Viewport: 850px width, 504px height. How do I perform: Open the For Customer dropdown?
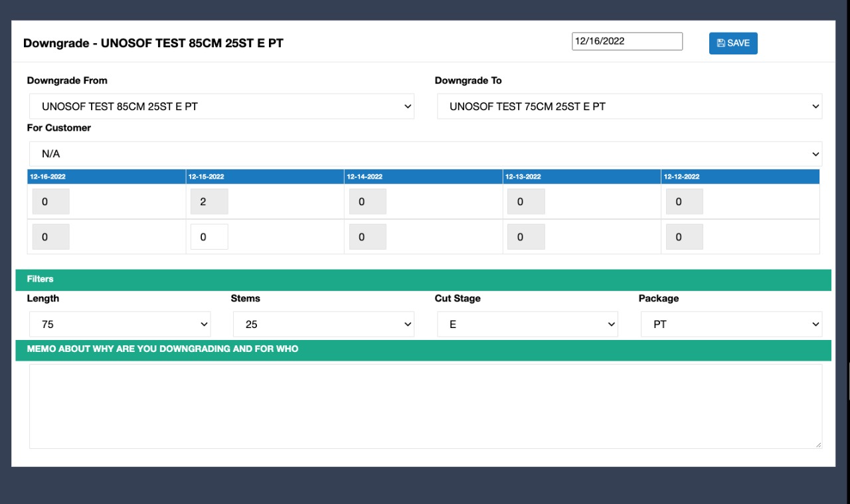point(426,153)
